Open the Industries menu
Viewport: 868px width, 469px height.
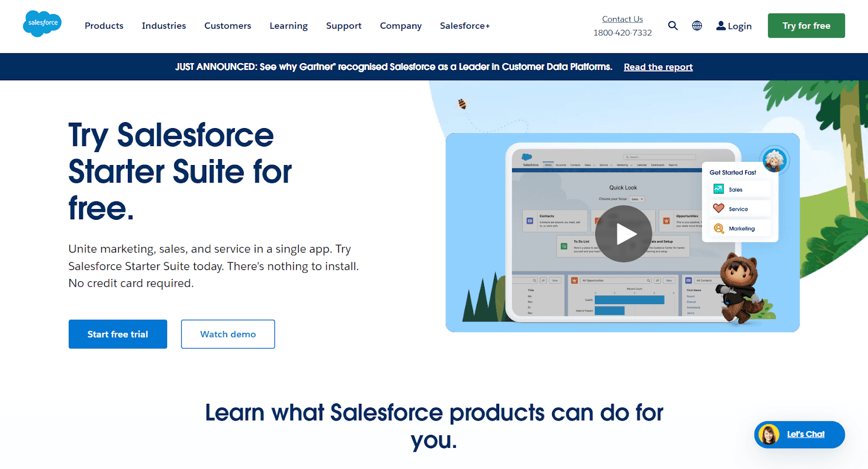[164, 26]
